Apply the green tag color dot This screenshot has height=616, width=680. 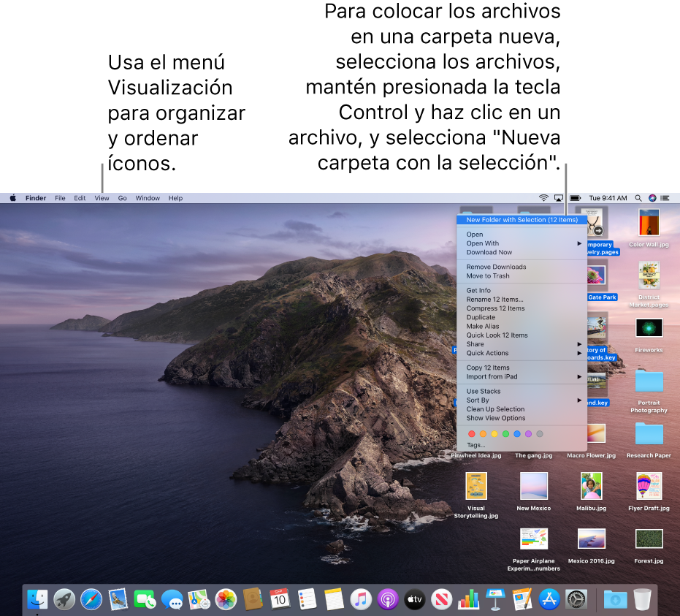[505, 434]
